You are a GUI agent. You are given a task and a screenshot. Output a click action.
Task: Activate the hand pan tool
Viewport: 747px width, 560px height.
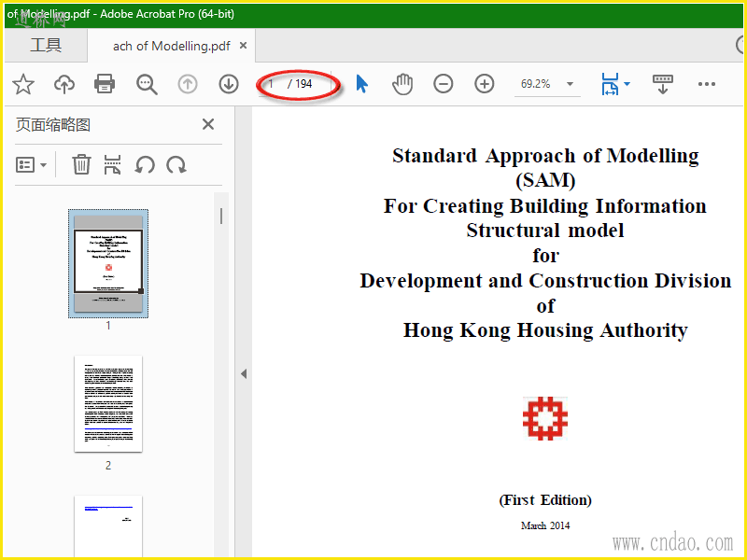click(402, 84)
